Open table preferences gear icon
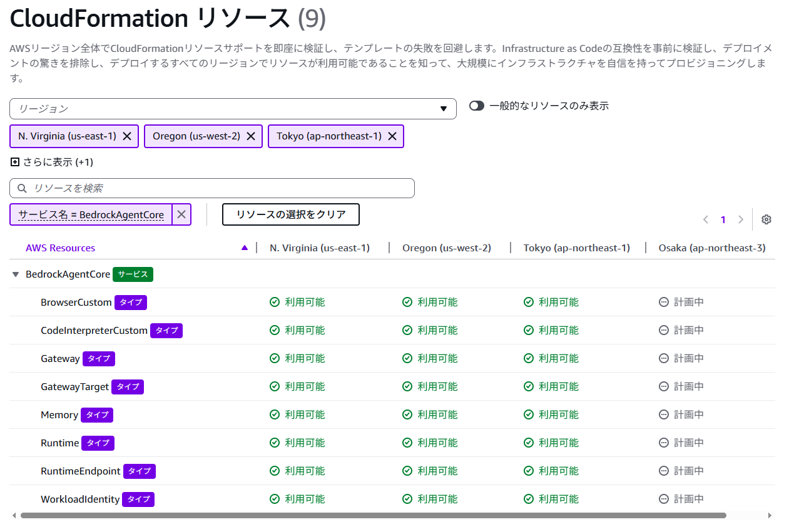The image size is (789, 532). (766, 219)
